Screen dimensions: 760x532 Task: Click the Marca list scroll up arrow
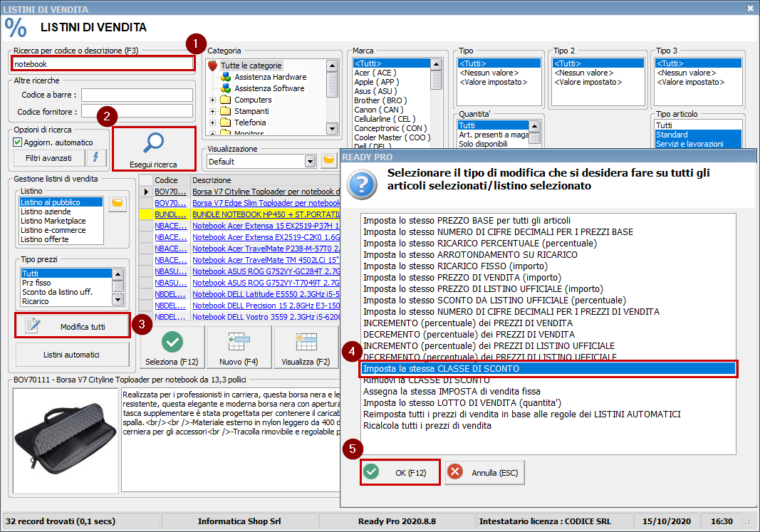[x=436, y=64]
